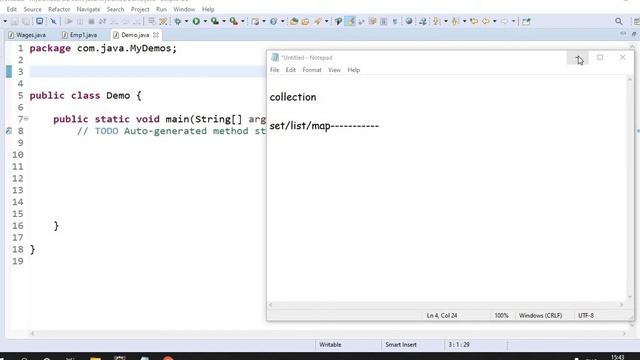
Task: Open the Next Annotation dropdown arrow
Action: click(446, 21)
